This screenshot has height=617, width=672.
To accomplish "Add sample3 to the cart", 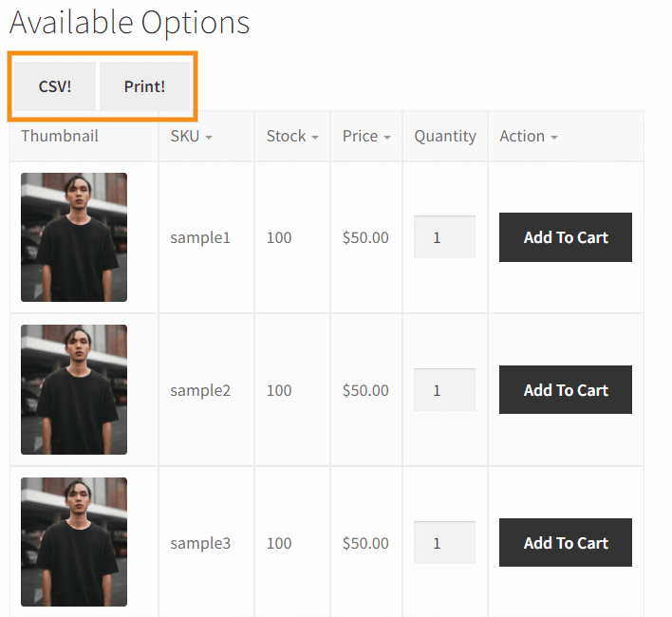I will 566,543.
